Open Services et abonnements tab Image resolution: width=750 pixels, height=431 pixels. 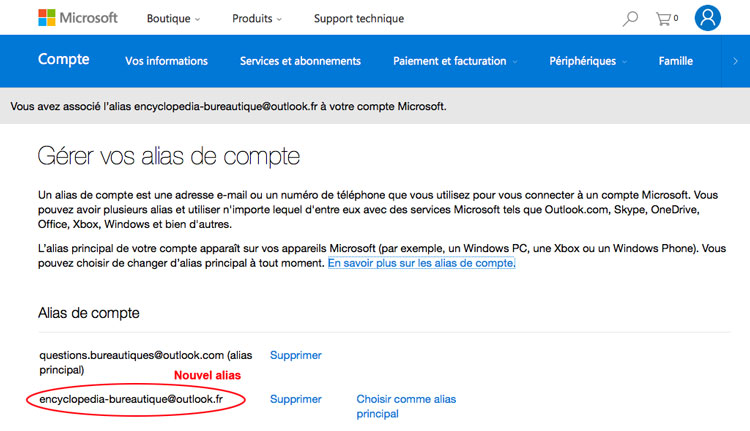coord(300,61)
